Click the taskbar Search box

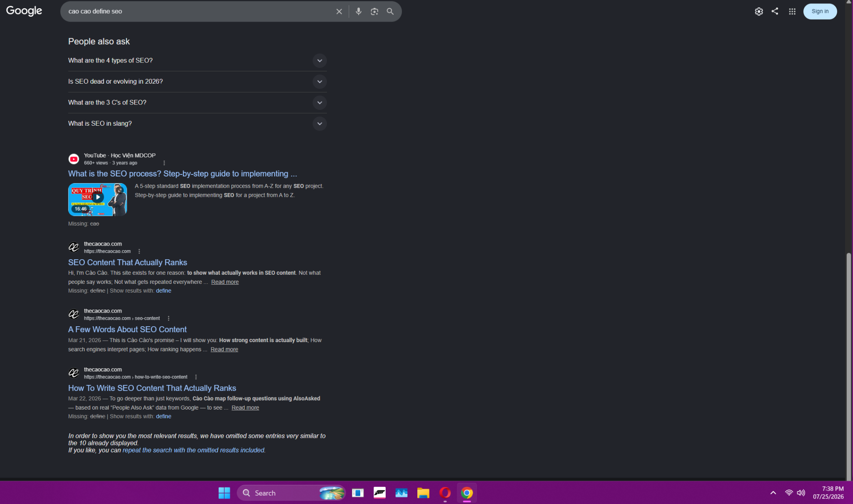pyautogui.click(x=291, y=493)
